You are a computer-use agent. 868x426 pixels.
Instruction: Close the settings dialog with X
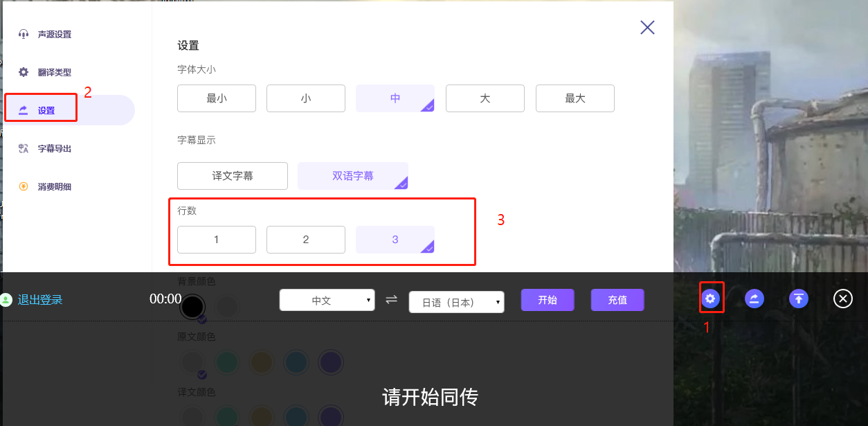647,28
